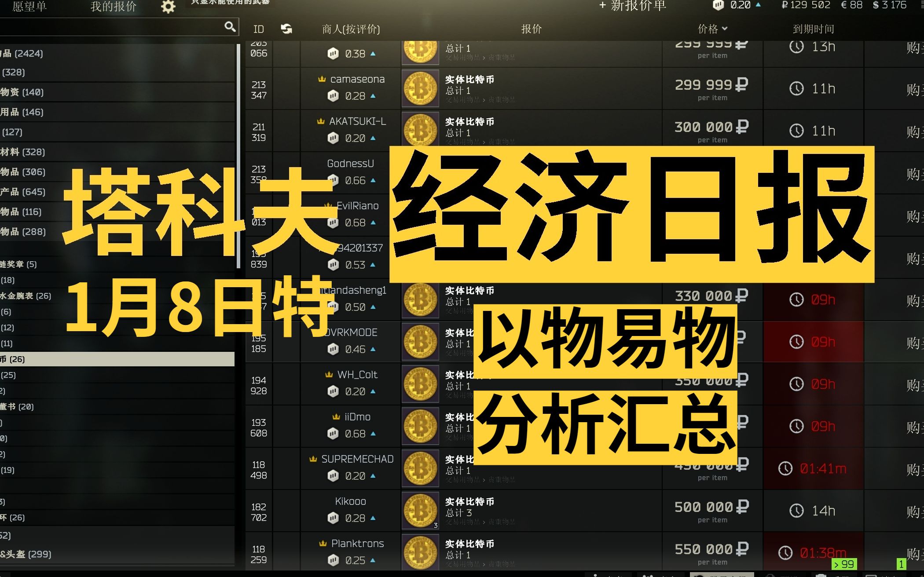Image resolution: width=924 pixels, height=577 pixels.
Task: Select category row 书 (20)
Action: [117, 406]
